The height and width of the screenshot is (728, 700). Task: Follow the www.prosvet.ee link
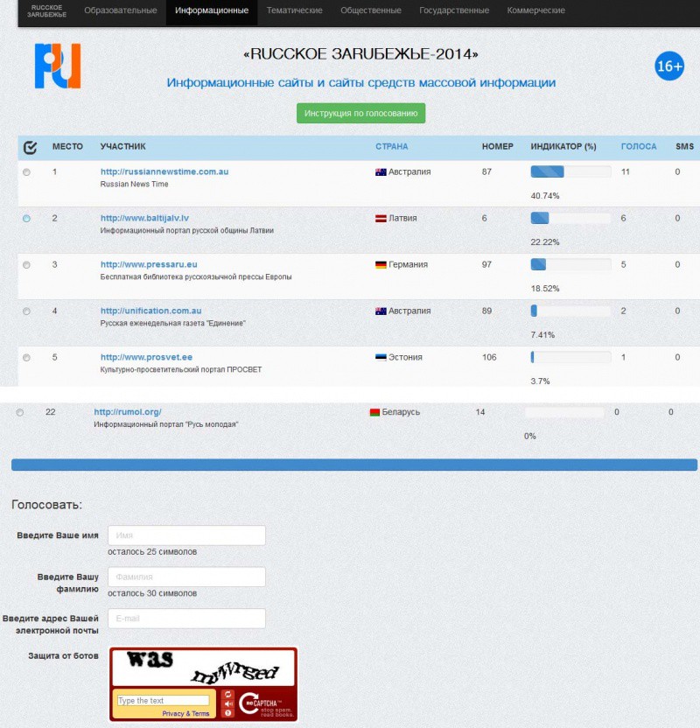(x=146, y=358)
